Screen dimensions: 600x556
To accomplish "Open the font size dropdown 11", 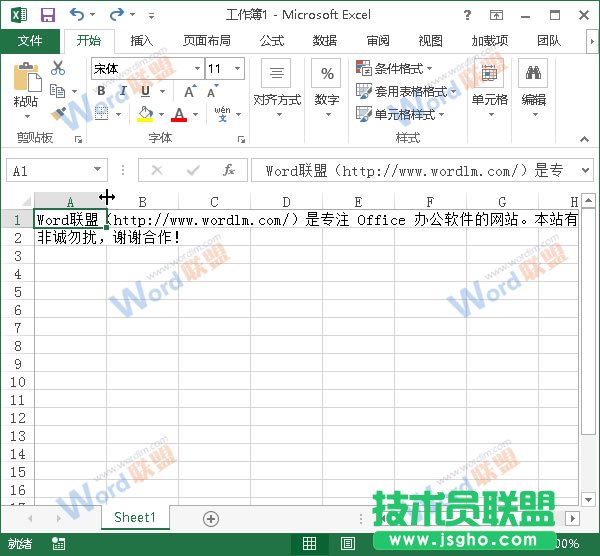I will [238, 68].
